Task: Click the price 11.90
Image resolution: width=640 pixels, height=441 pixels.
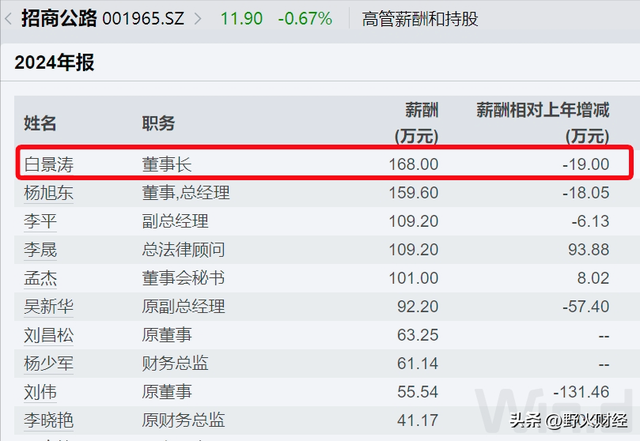Action: [x=241, y=19]
